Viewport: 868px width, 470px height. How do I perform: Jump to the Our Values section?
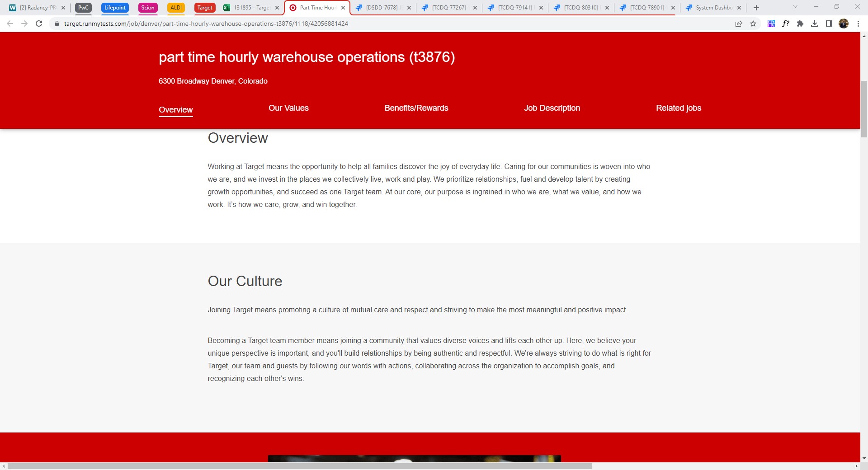288,108
